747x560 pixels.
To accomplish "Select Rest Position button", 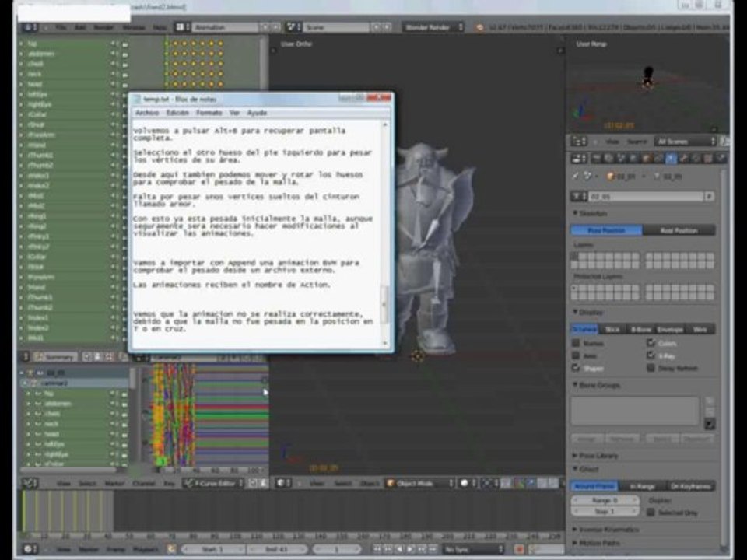I will [x=679, y=230].
